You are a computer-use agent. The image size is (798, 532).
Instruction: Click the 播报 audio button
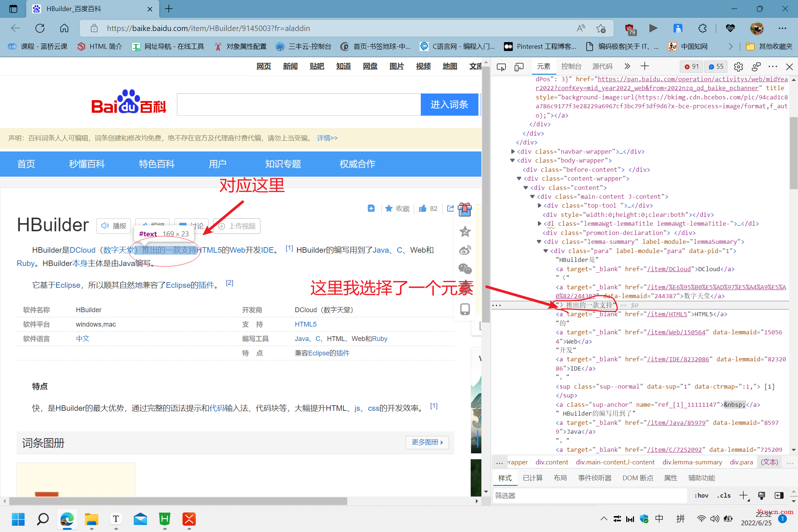coord(114,226)
